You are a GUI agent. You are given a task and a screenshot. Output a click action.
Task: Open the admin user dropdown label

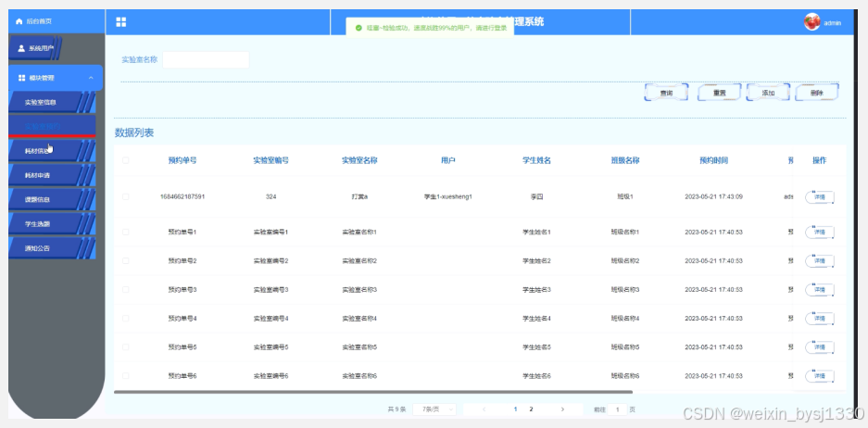coord(832,23)
